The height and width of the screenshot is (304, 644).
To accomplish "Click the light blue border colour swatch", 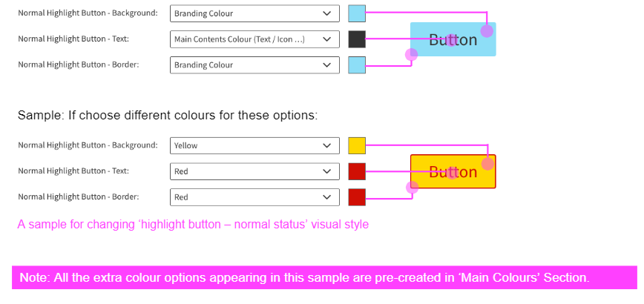I will [x=357, y=65].
